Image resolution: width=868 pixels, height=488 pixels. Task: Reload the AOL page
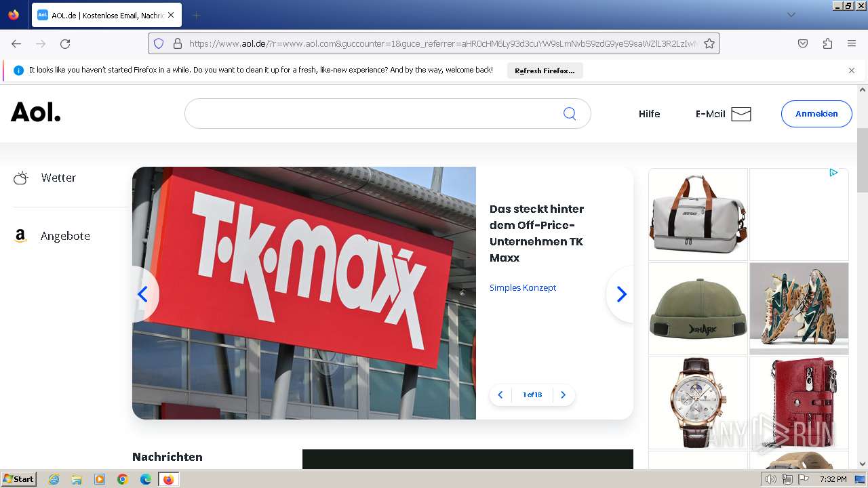(x=65, y=43)
